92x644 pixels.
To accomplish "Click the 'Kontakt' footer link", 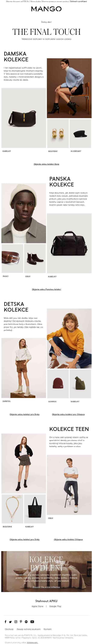I will [x=47, y=629].
